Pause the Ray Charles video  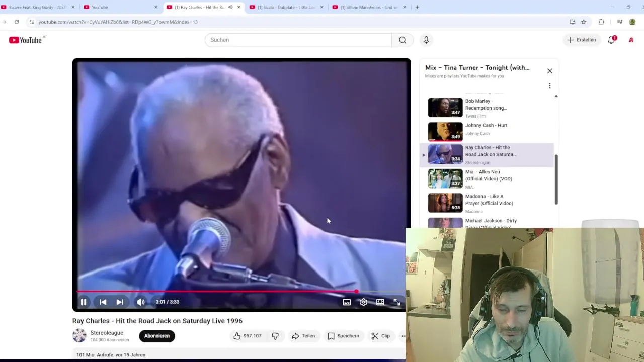click(84, 302)
